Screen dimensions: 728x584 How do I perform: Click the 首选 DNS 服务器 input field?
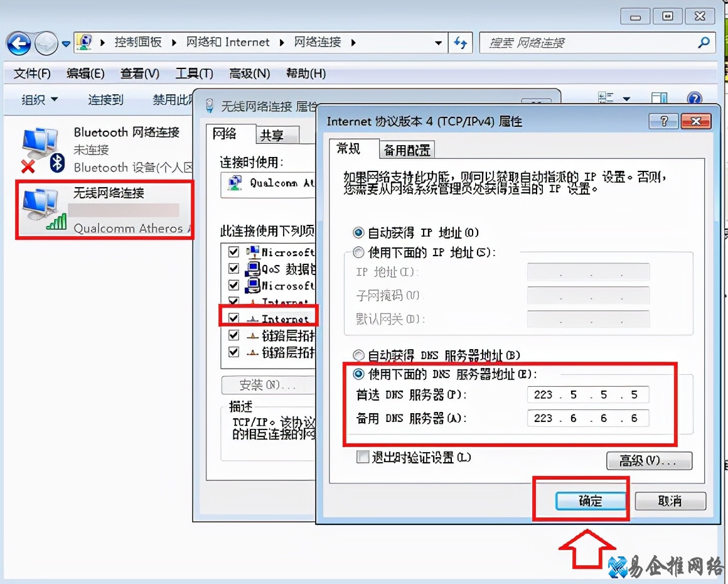[587, 394]
